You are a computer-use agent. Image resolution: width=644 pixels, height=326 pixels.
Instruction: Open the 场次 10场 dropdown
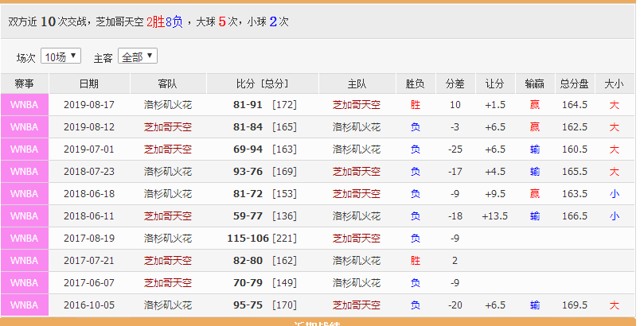[60, 56]
